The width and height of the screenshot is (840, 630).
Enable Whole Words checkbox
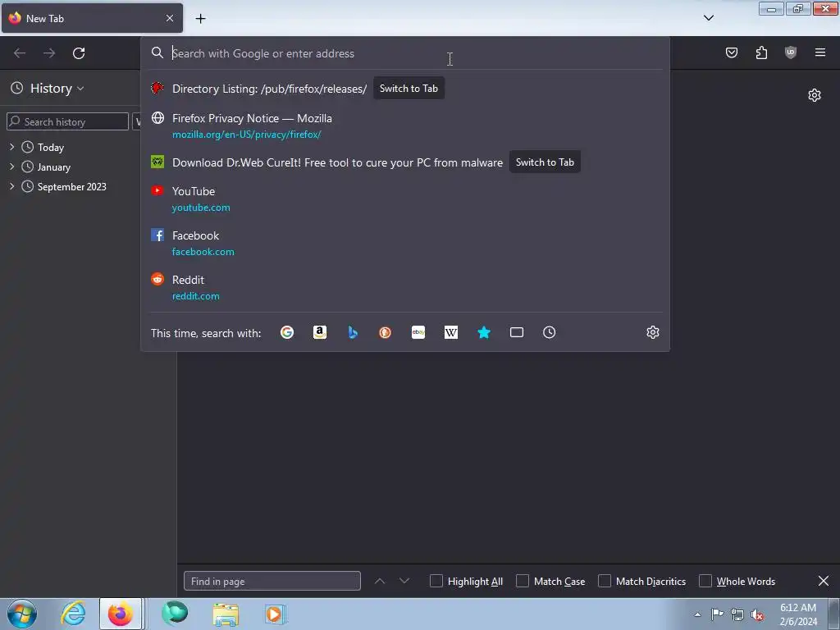click(x=705, y=581)
